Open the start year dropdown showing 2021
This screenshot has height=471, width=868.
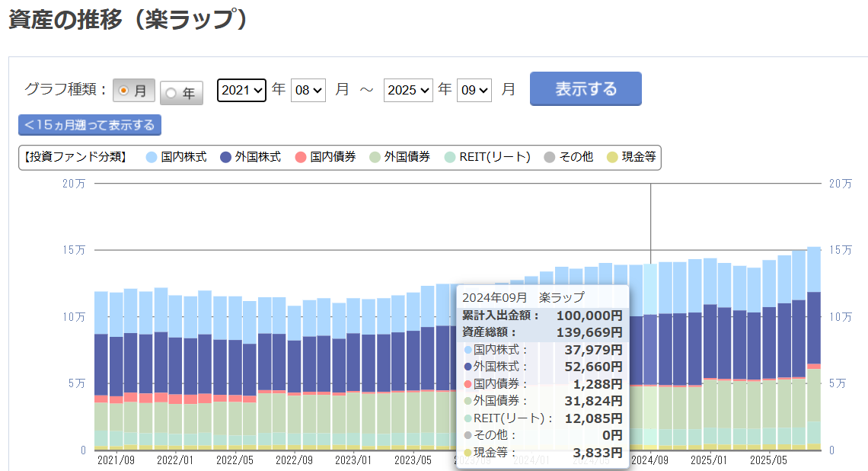(x=241, y=90)
